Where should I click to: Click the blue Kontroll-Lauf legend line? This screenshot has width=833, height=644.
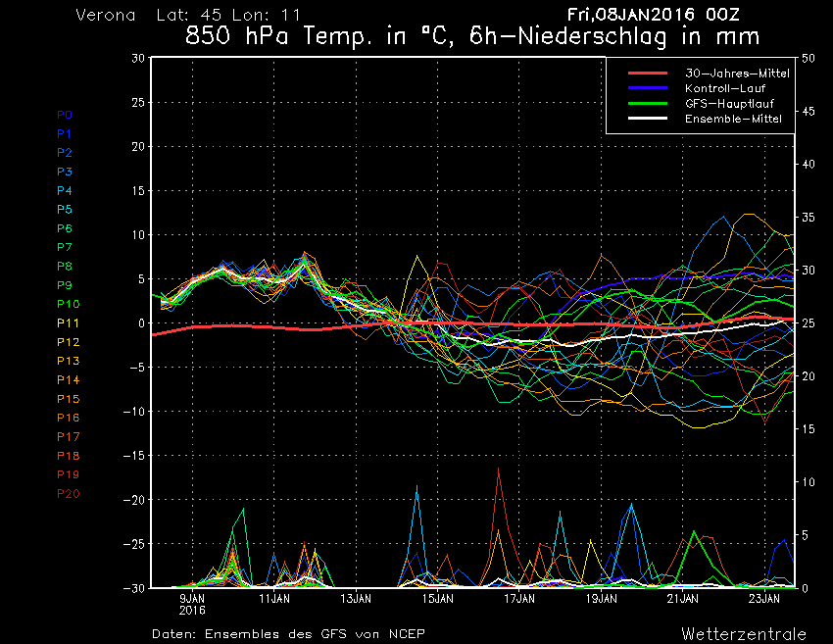pyautogui.click(x=641, y=88)
